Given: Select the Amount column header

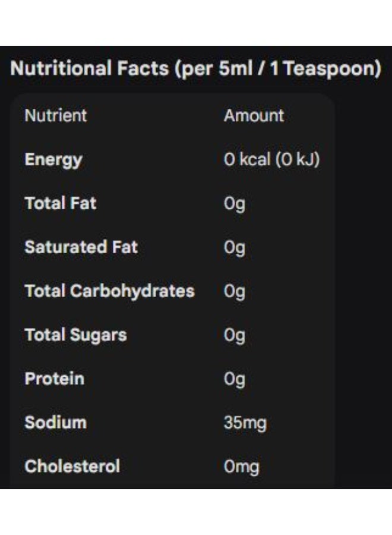Looking at the screenshot, I should (254, 115).
